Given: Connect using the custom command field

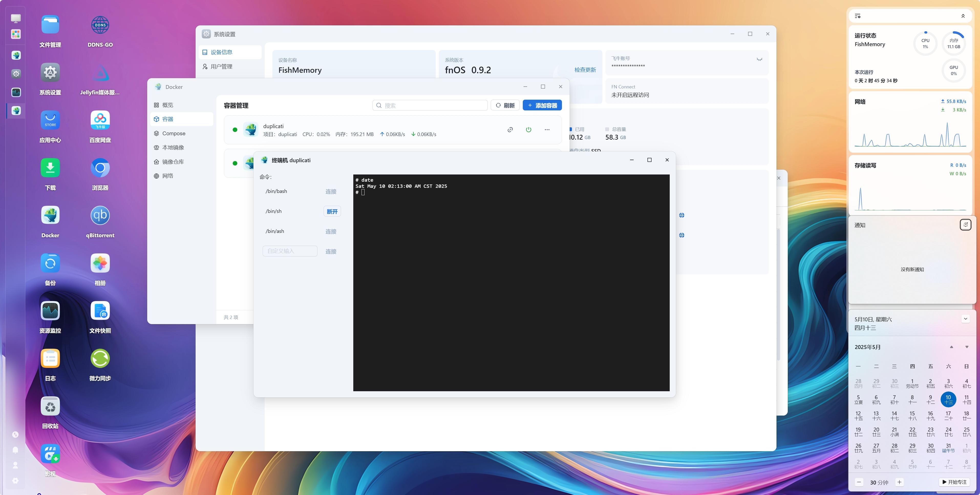Looking at the screenshot, I should pos(331,251).
